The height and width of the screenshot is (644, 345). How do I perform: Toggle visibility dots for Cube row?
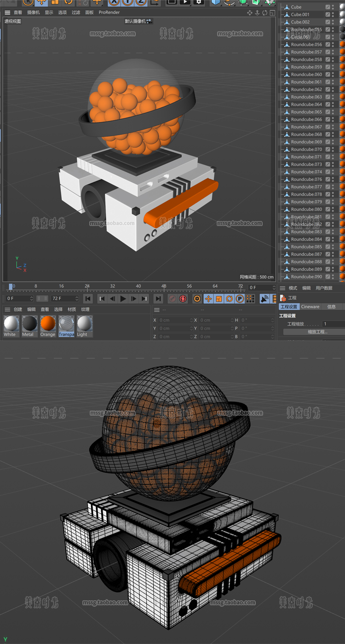tap(333, 7)
